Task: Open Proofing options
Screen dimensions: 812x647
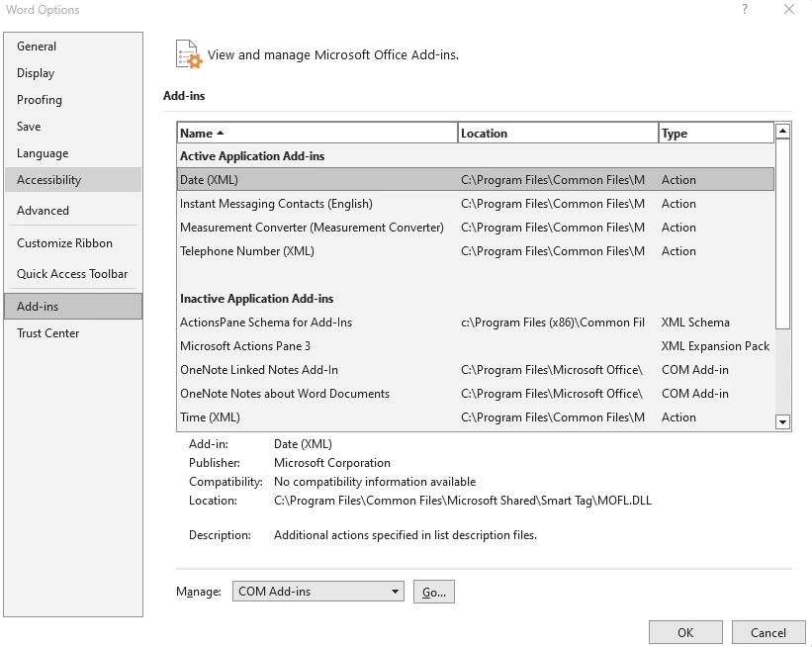Action: pyautogui.click(x=40, y=99)
